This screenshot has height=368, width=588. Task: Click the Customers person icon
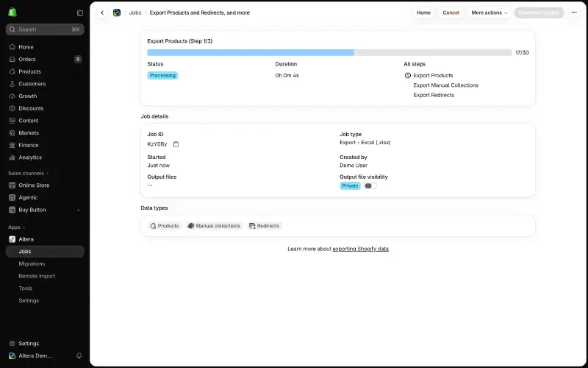pos(12,84)
